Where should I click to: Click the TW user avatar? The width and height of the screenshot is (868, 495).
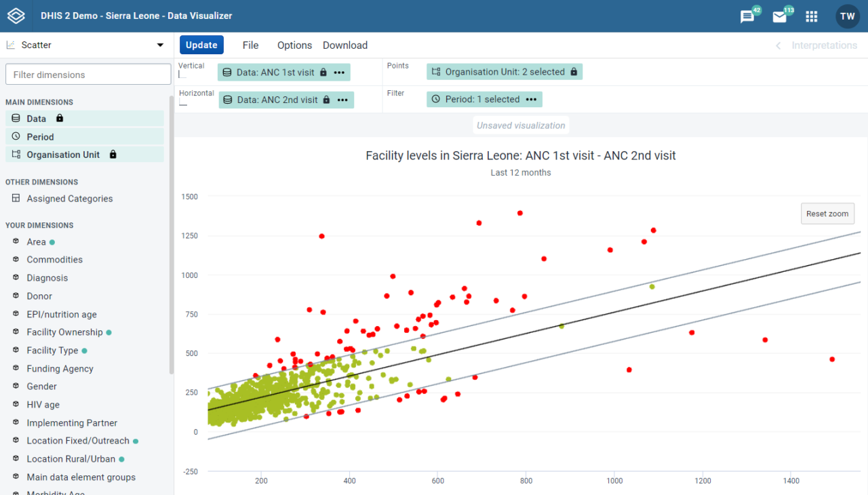click(x=846, y=15)
